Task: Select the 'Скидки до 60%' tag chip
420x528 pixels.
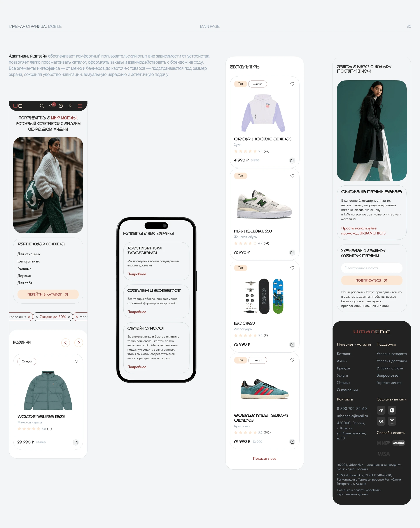Action: pyautogui.click(x=53, y=317)
